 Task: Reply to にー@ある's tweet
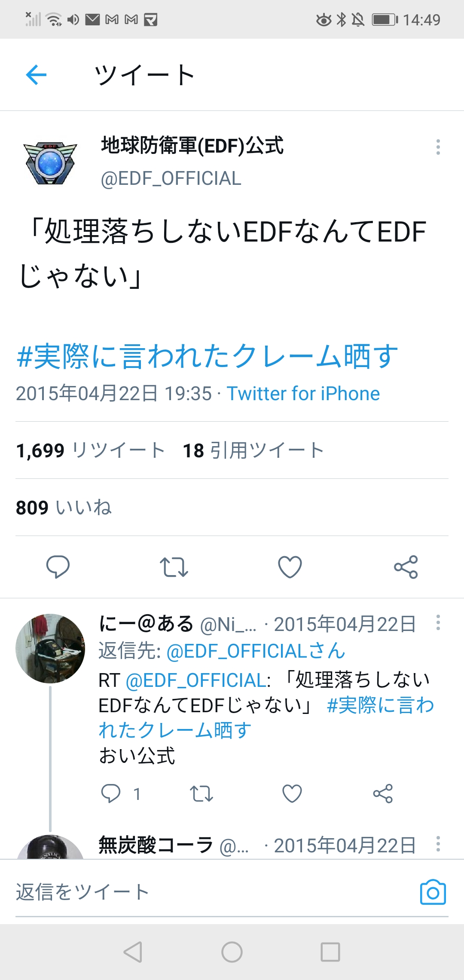pyautogui.click(x=110, y=793)
